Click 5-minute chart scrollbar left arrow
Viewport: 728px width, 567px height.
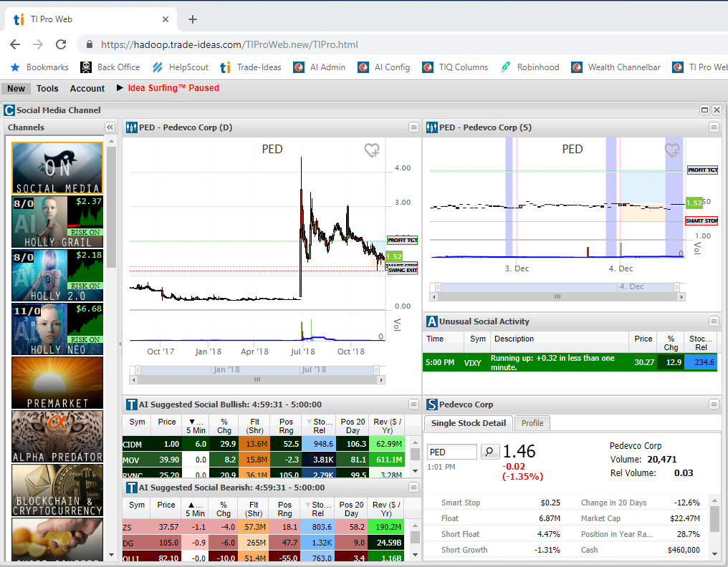[x=434, y=296]
